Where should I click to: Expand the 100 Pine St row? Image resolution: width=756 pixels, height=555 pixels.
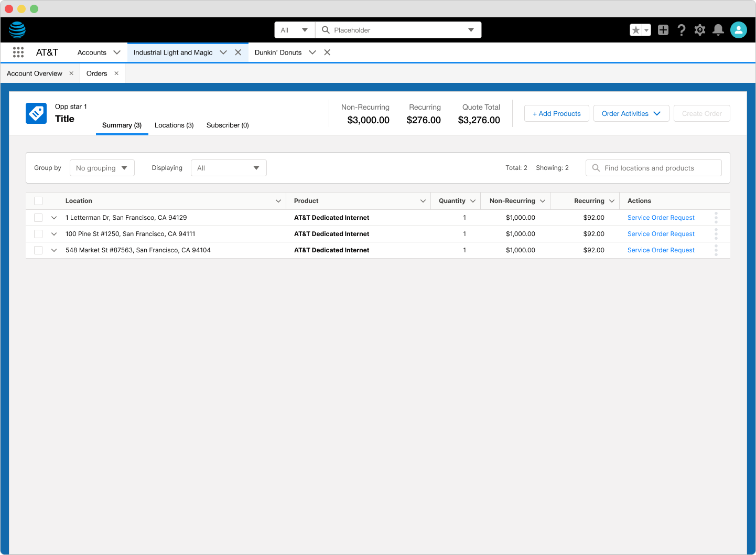[x=54, y=234]
